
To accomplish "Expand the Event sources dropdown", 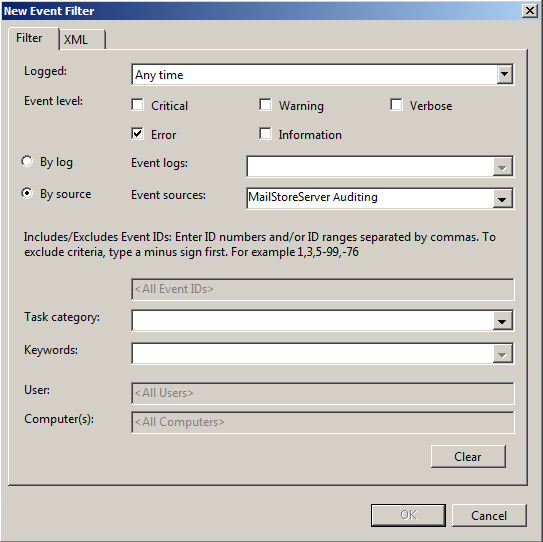I will click(x=502, y=199).
